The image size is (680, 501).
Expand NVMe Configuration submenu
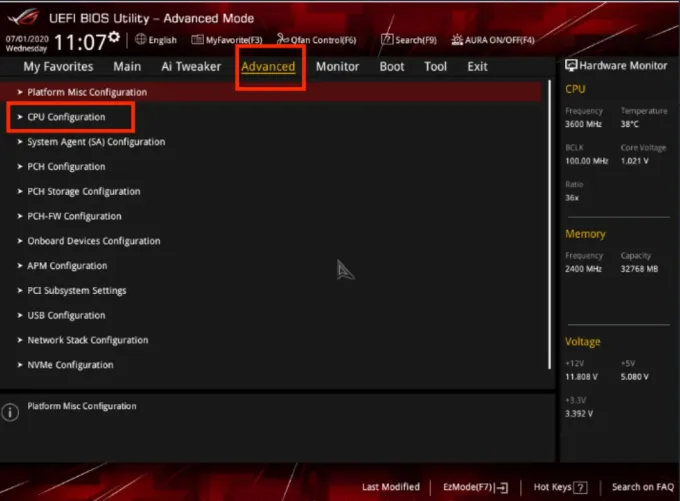click(70, 365)
